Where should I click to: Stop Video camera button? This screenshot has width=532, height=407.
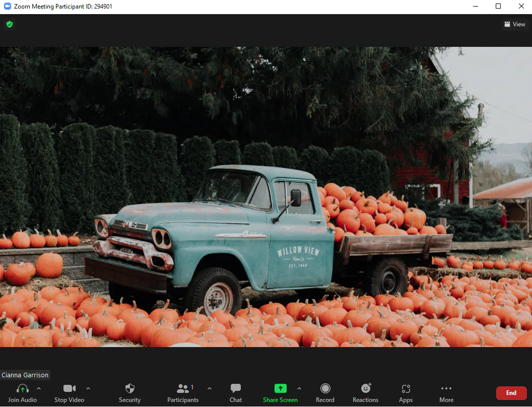(69, 393)
